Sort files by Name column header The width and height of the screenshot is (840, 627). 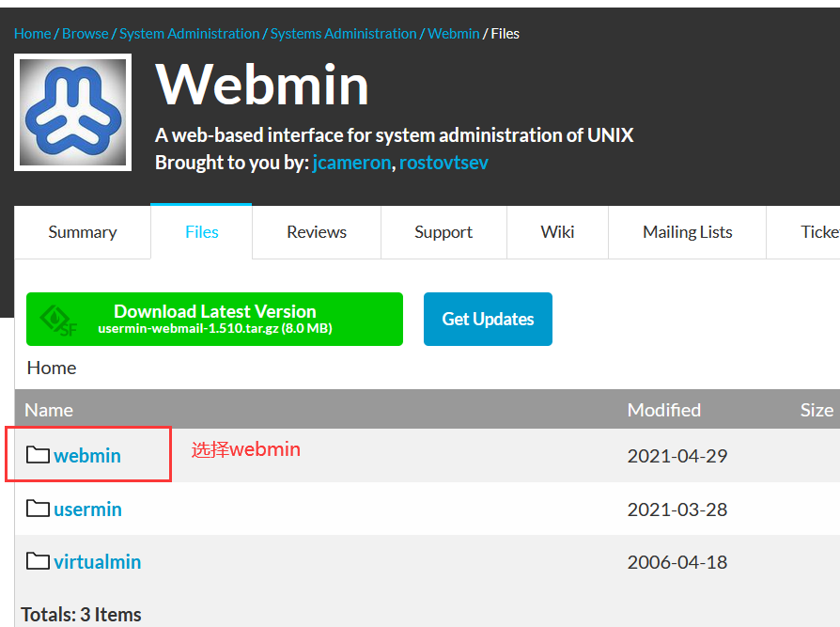click(49, 410)
